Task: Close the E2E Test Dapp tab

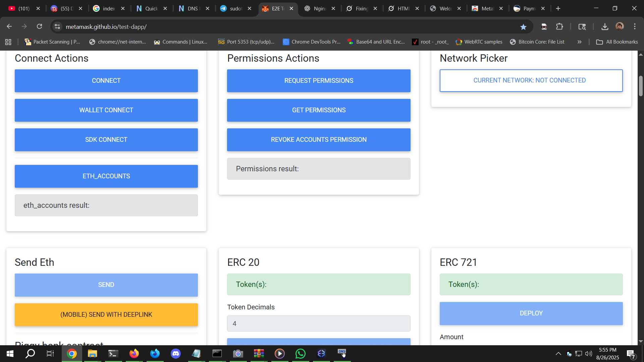Action: coord(291,8)
